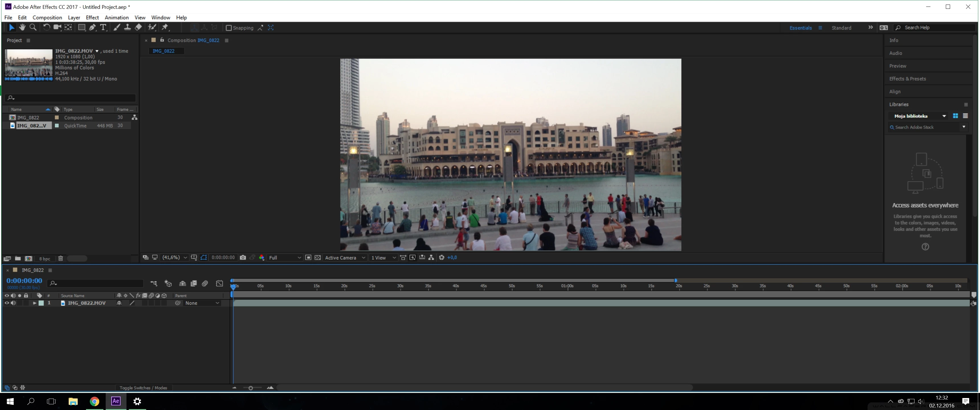Select the Pen tool

coord(93,27)
